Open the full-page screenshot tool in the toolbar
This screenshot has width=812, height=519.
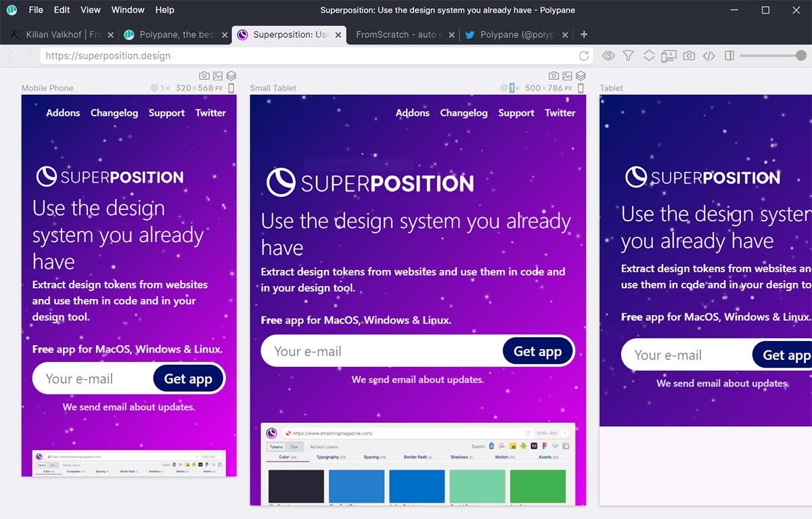[688, 55]
